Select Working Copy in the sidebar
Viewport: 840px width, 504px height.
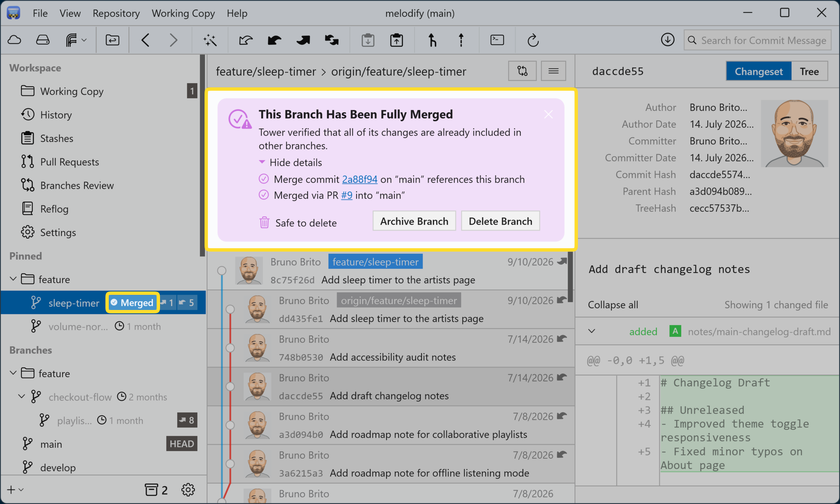coord(103,91)
